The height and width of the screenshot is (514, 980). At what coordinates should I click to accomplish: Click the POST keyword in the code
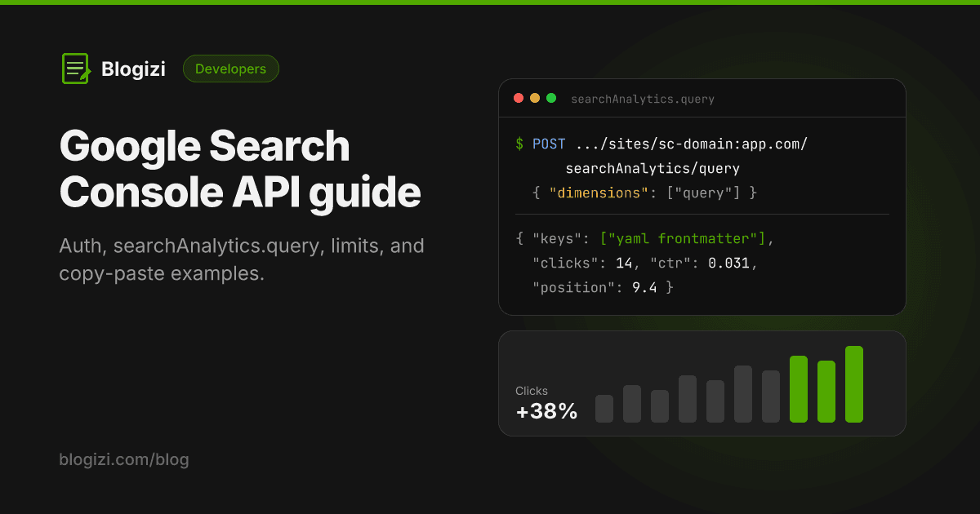(549, 144)
